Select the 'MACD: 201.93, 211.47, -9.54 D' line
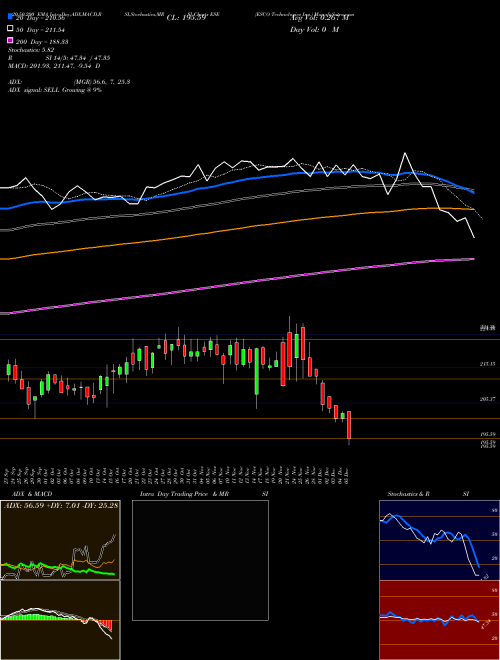This screenshot has width=500, height=660. 54,66
